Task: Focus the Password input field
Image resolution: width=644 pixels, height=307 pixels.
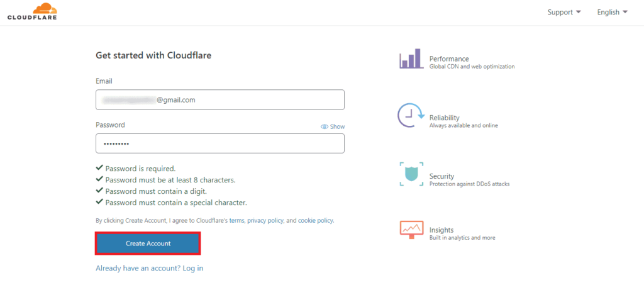Action: pyautogui.click(x=220, y=143)
